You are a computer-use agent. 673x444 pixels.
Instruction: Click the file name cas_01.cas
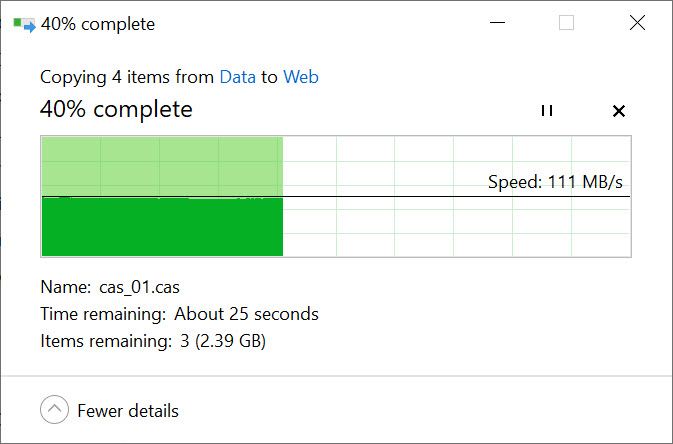coord(139,288)
